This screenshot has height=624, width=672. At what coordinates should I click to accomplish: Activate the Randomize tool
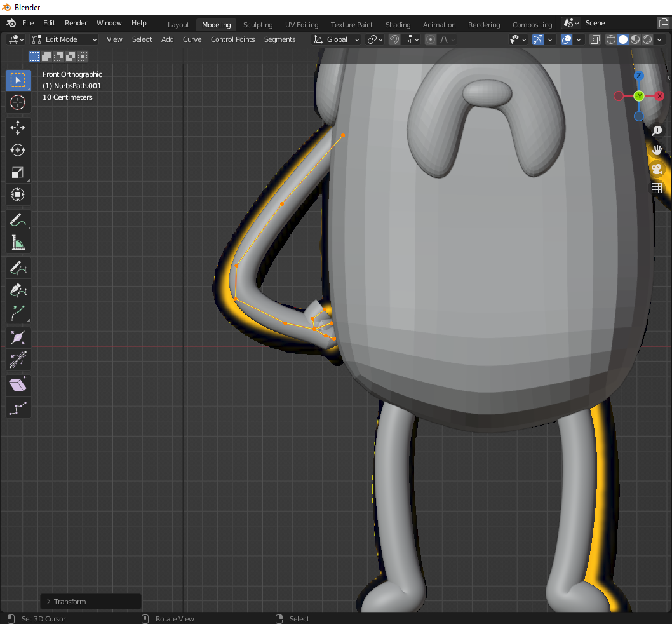[x=18, y=408]
